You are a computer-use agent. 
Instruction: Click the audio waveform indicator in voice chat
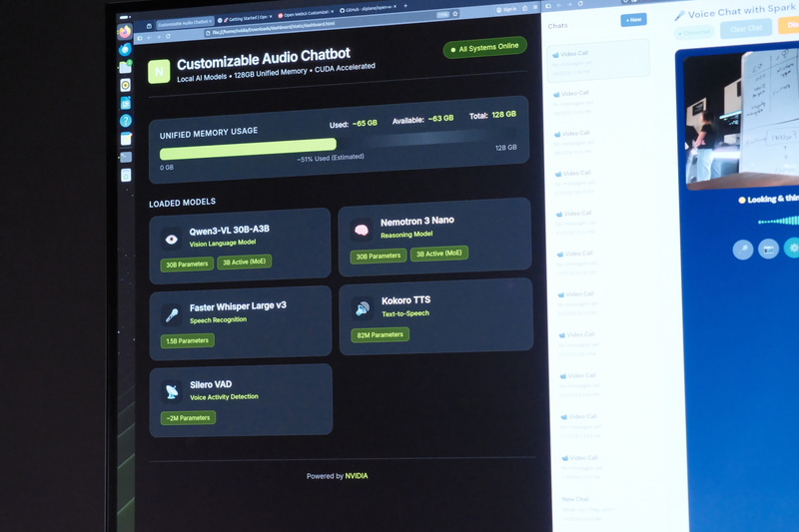tap(779, 221)
